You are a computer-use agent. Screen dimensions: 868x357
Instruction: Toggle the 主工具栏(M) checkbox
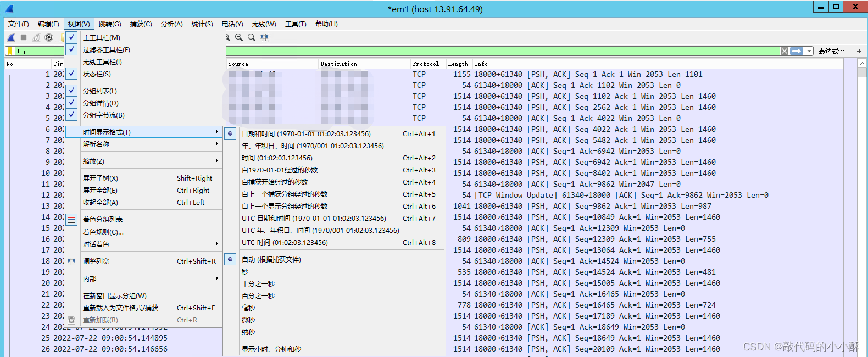click(71, 37)
